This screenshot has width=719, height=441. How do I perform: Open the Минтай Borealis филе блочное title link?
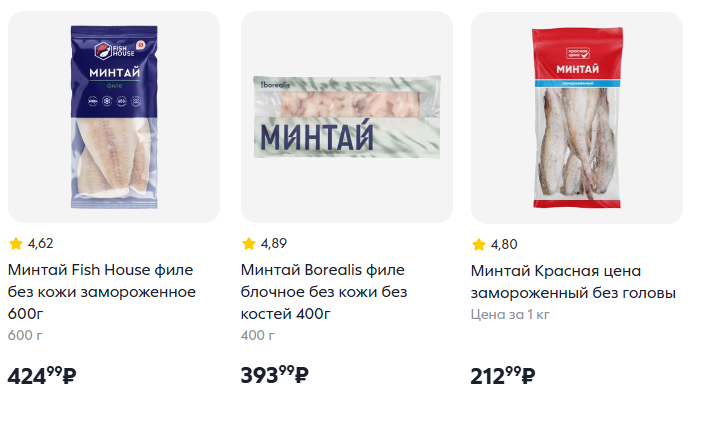324,292
